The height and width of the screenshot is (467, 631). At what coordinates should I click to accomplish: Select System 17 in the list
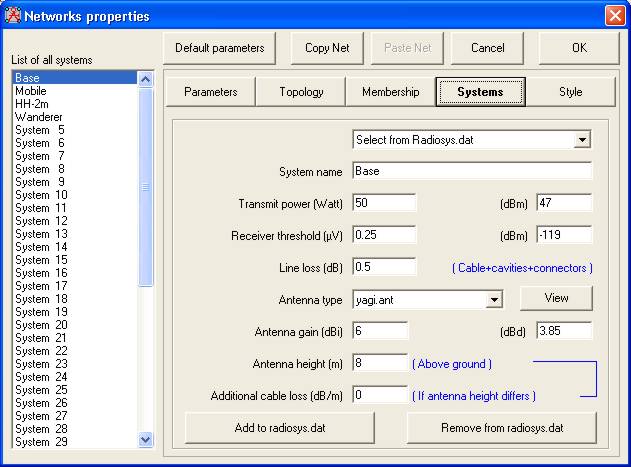(75, 286)
